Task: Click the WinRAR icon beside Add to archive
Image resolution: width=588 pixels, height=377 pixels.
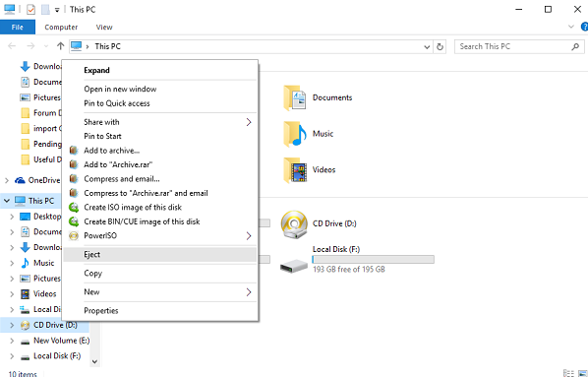Action: pos(74,151)
